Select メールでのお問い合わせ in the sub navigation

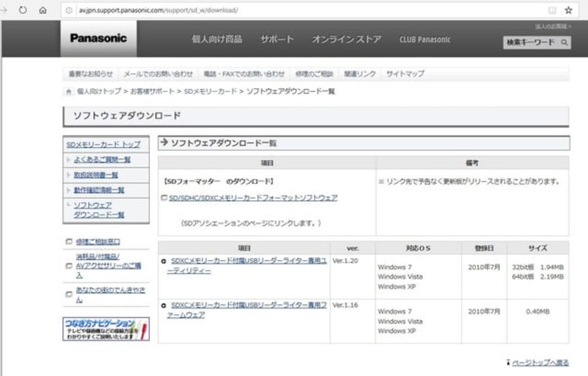coord(158,74)
